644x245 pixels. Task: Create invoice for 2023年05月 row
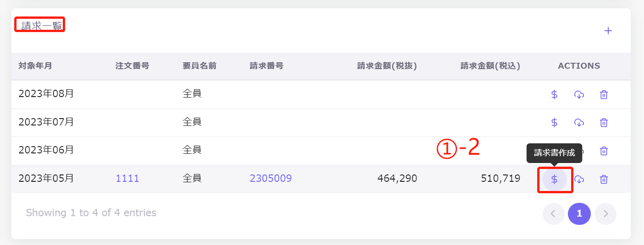click(x=554, y=180)
